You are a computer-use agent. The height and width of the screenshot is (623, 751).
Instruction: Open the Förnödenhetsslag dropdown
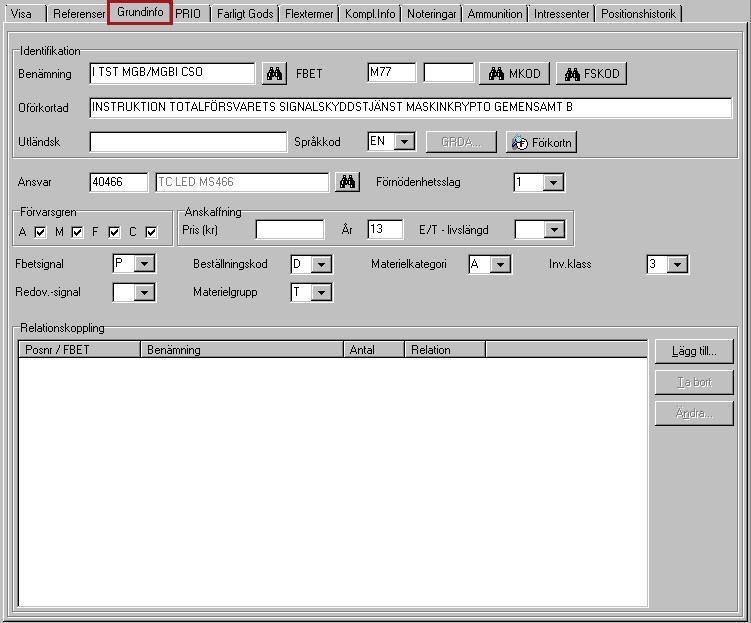coord(554,182)
